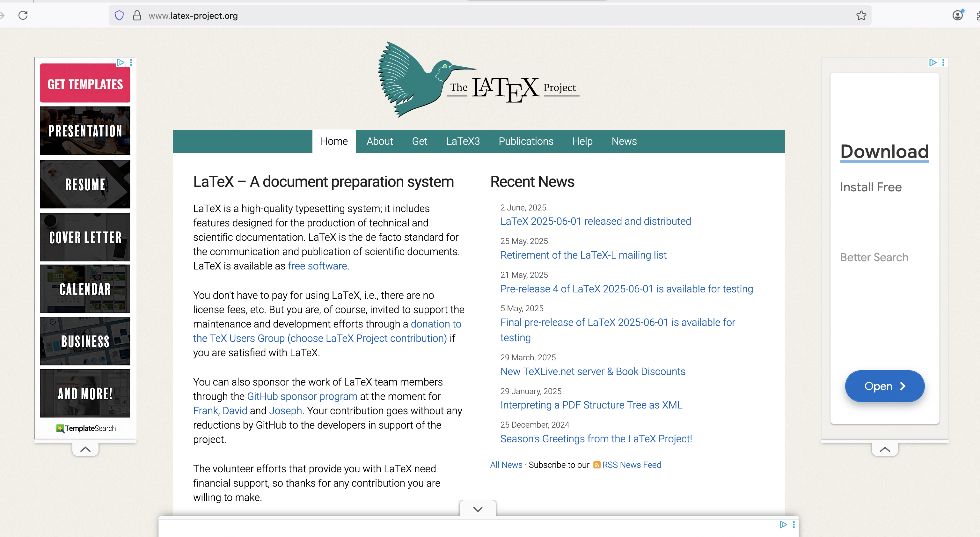
Task: Click the PRESENTATION template thumbnail
Action: coord(85,130)
